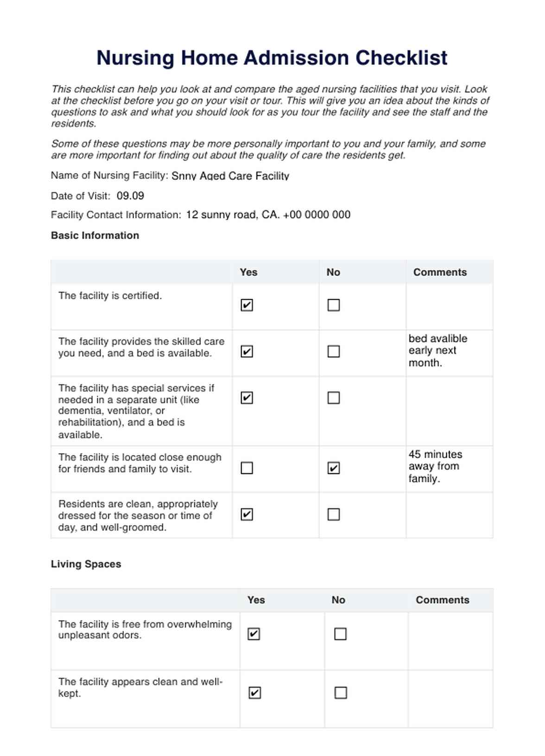Edit the Date of Visit value
The width and height of the screenshot is (545, 756).
pos(130,196)
